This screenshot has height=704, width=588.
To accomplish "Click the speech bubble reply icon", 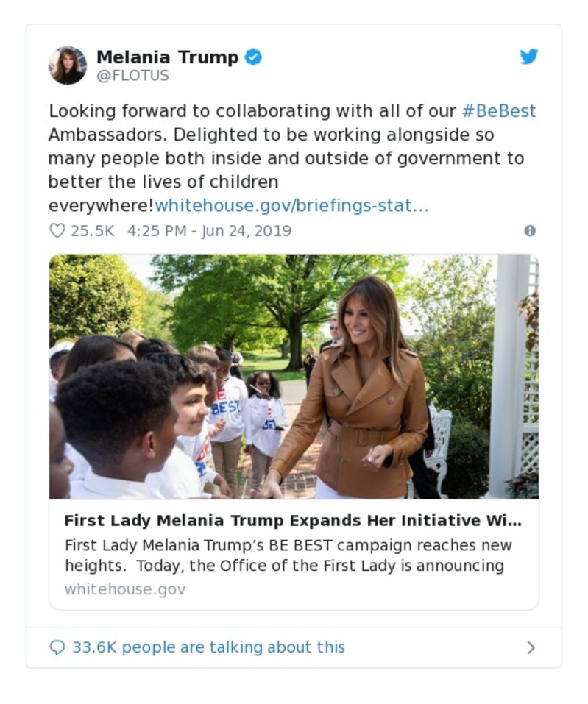I will 57,647.
